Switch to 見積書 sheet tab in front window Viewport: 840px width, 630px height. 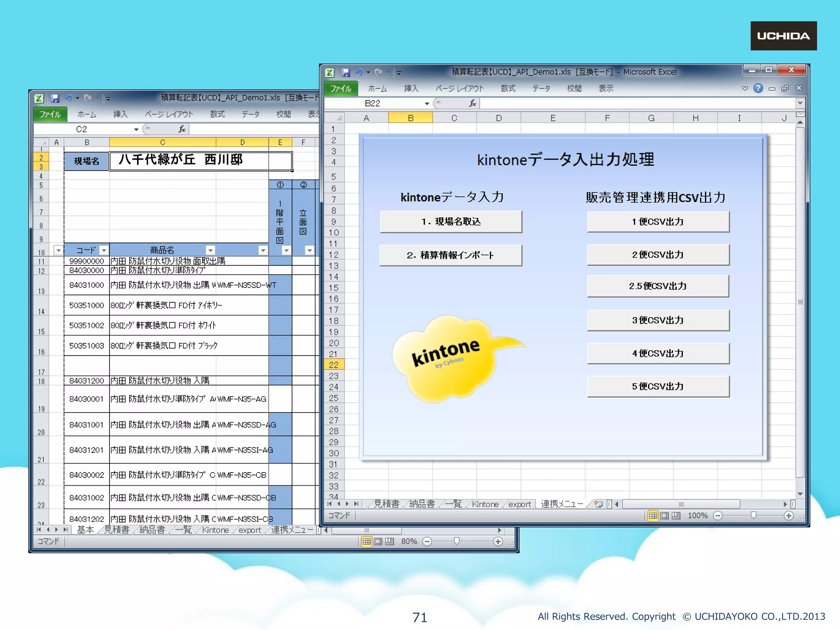pos(386,504)
